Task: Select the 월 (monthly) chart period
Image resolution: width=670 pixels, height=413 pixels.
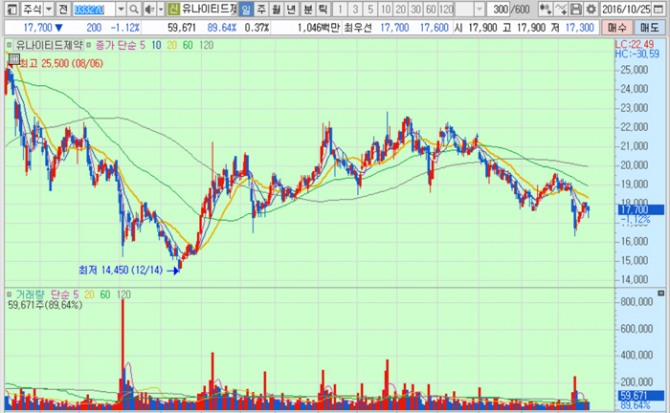Action: click(276, 9)
